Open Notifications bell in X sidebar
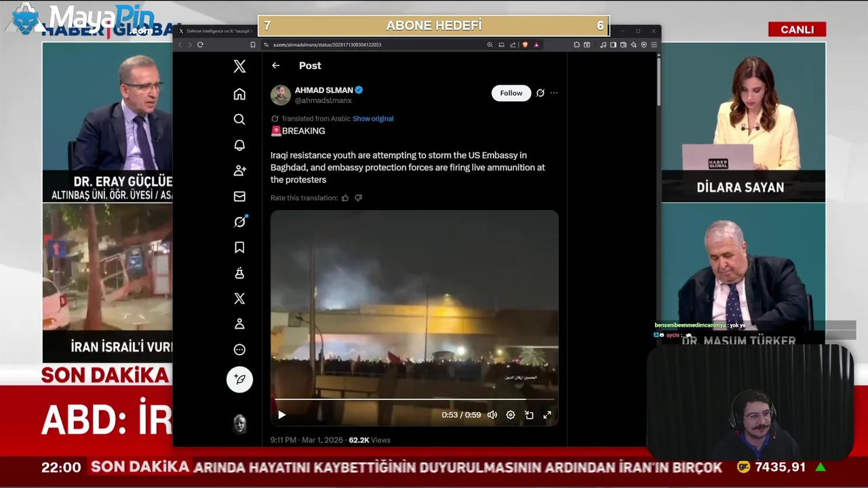This screenshot has width=868, height=488. 239,145
